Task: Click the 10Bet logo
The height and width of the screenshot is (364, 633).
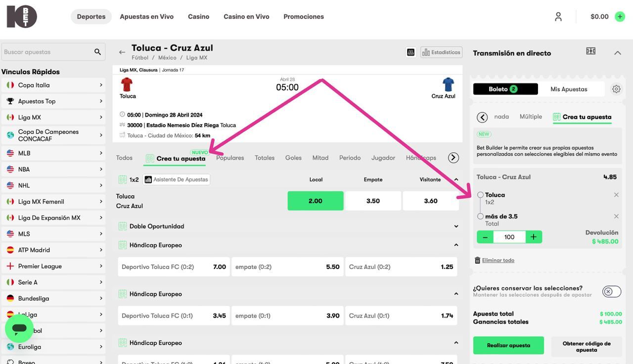Action: 22,16
